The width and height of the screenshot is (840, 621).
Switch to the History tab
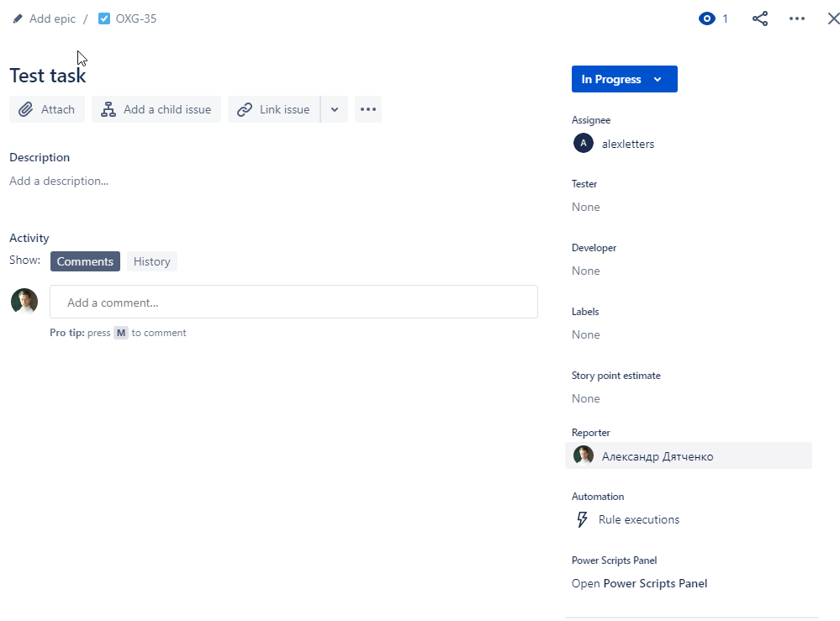point(151,261)
